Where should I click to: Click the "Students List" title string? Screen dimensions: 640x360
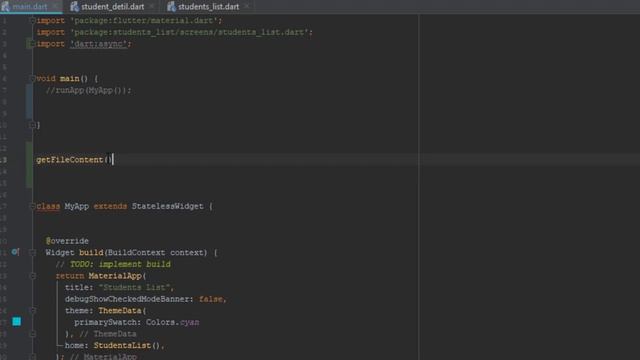point(134,287)
